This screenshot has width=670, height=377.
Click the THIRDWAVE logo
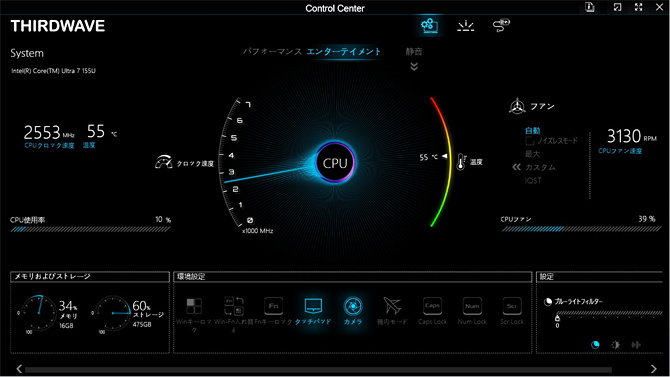tap(58, 26)
